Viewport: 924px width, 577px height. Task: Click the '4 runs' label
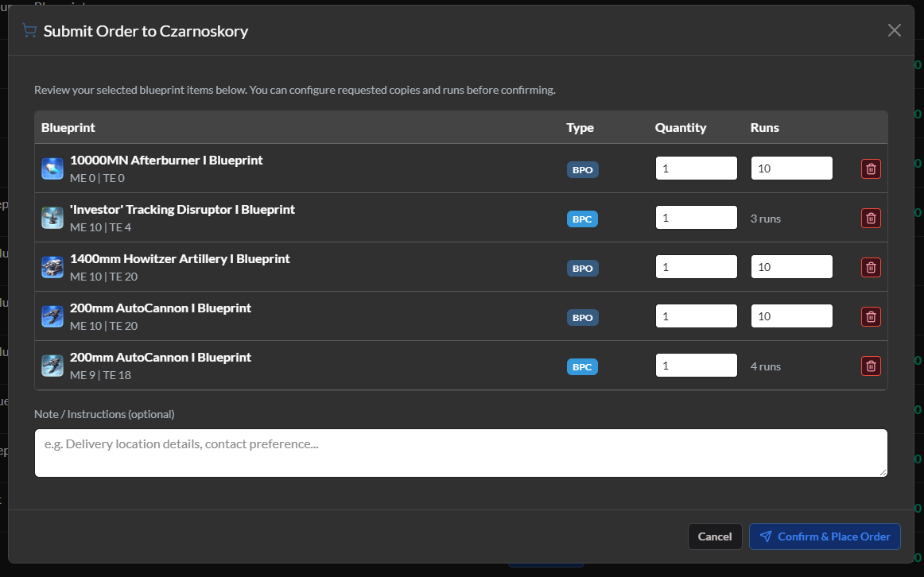pyautogui.click(x=766, y=366)
